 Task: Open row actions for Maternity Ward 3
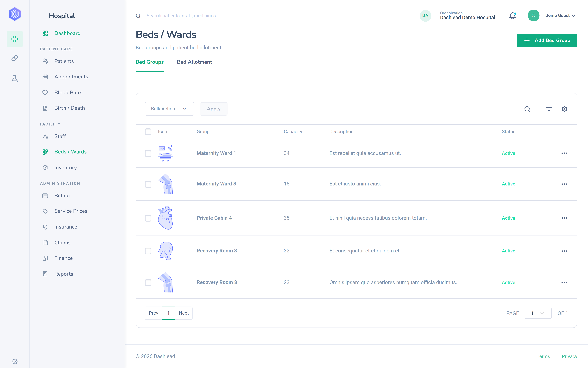click(x=564, y=184)
